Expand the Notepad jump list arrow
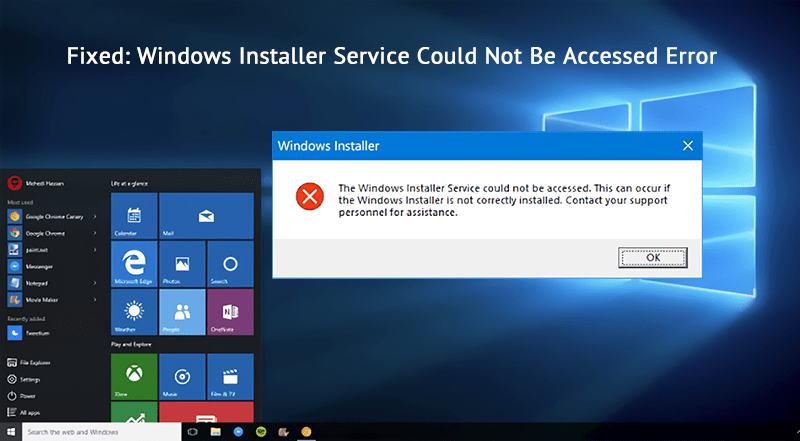 coord(95,283)
